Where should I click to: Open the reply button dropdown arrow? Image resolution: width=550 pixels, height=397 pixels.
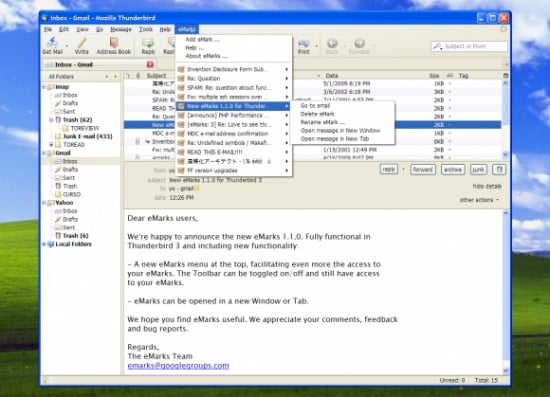403,169
